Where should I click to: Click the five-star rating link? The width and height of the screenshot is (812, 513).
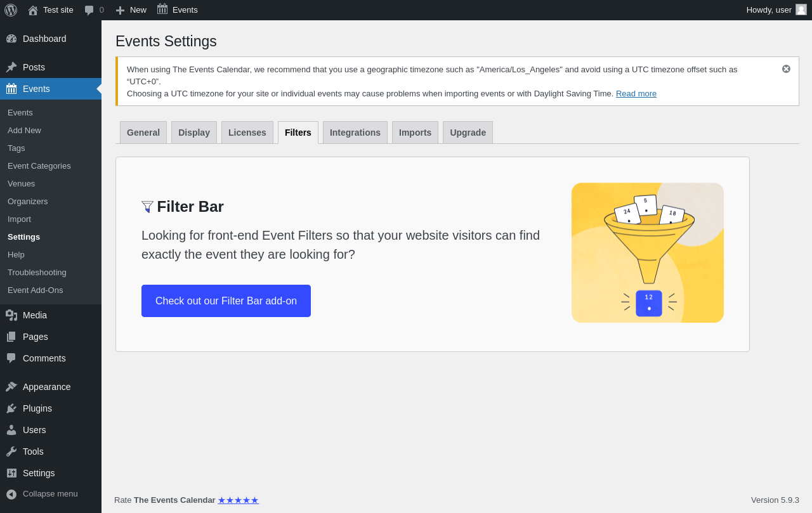(238, 500)
